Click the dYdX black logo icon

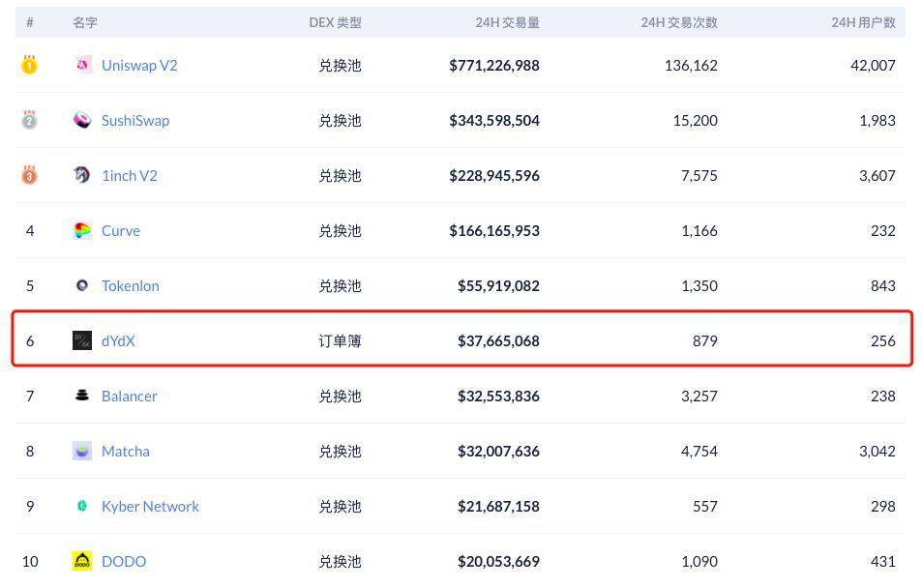(82, 340)
